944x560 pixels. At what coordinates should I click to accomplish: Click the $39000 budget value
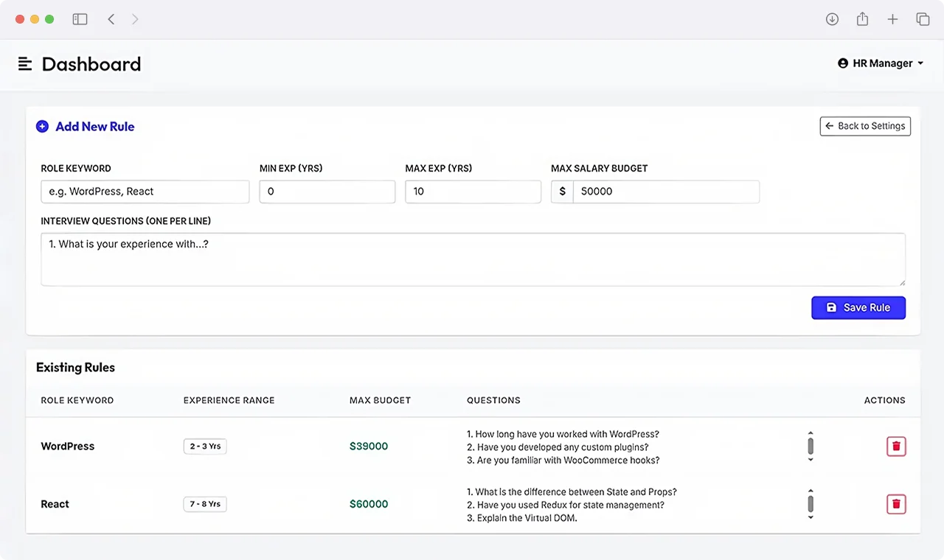[x=369, y=446]
